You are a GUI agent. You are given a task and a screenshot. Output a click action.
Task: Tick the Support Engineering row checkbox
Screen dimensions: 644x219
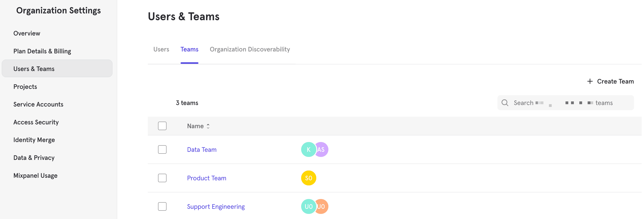(x=162, y=206)
